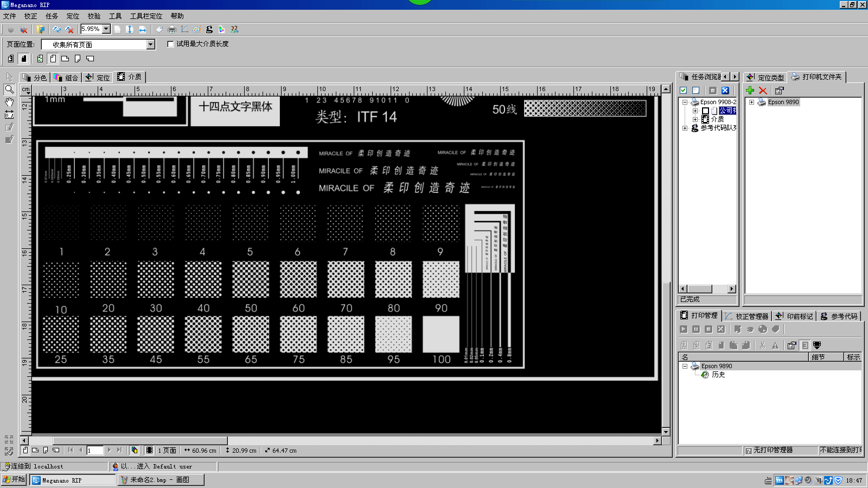This screenshot has width=868, height=488.
Task: Switch to 未命名2.bmp - 画图 taskbar window
Action: [161, 480]
